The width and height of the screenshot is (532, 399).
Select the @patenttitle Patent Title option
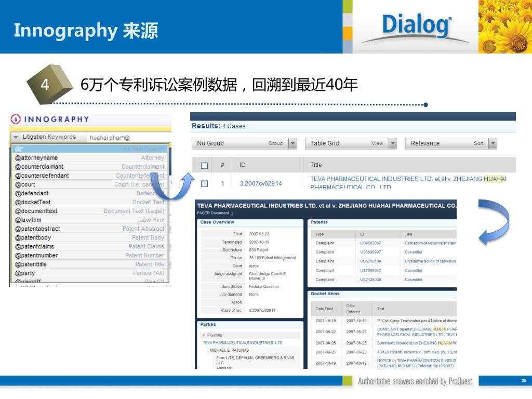[89, 264]
